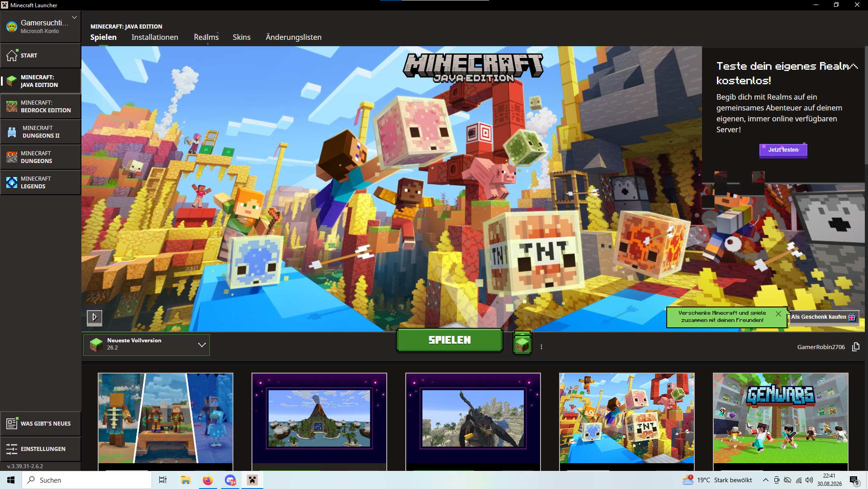The image size is (868, 489).
Task: Click the account avatar icon
Action: (x=12, y=26)
